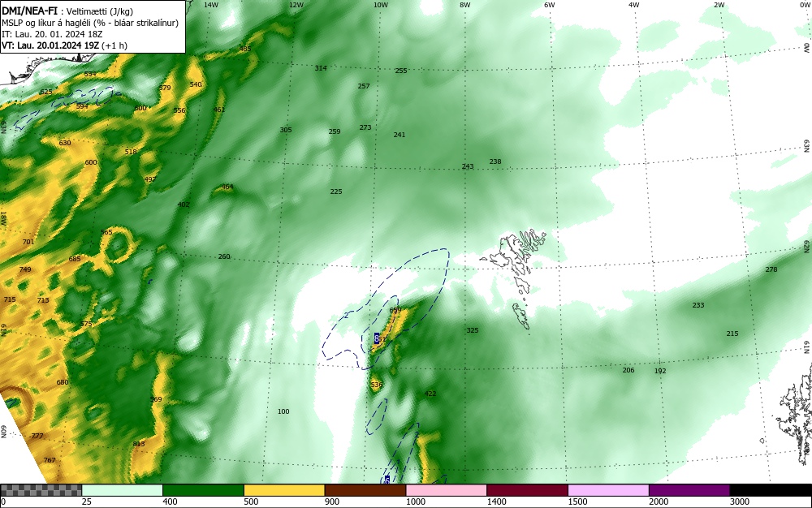Click the CAPE value '192'

coord(660,371)
